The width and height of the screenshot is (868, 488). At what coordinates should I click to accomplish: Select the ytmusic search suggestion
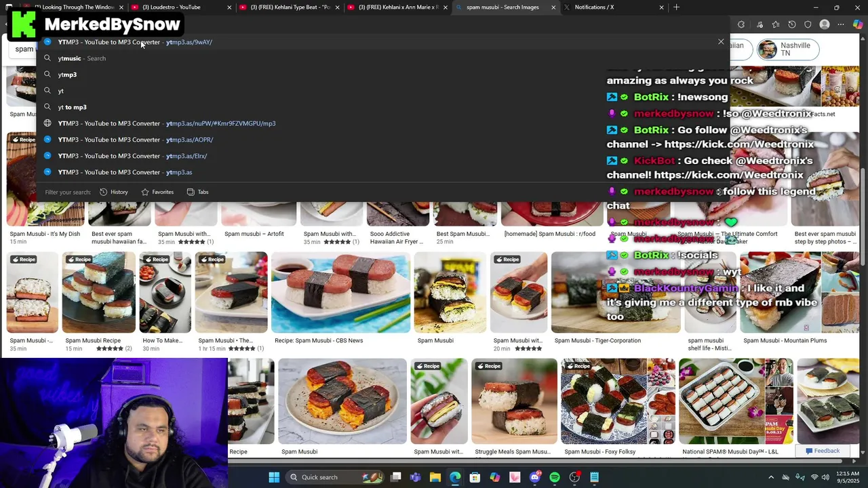tap(383, 58)
